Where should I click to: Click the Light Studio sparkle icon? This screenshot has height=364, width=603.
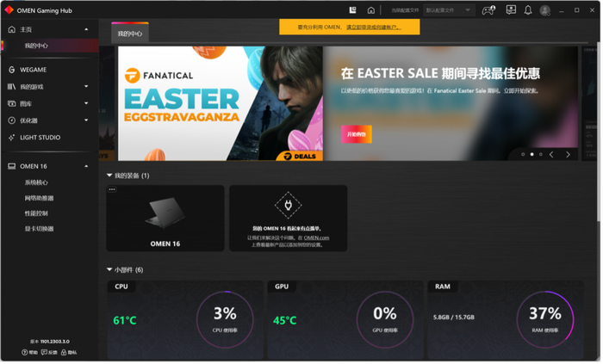(12, 138)
